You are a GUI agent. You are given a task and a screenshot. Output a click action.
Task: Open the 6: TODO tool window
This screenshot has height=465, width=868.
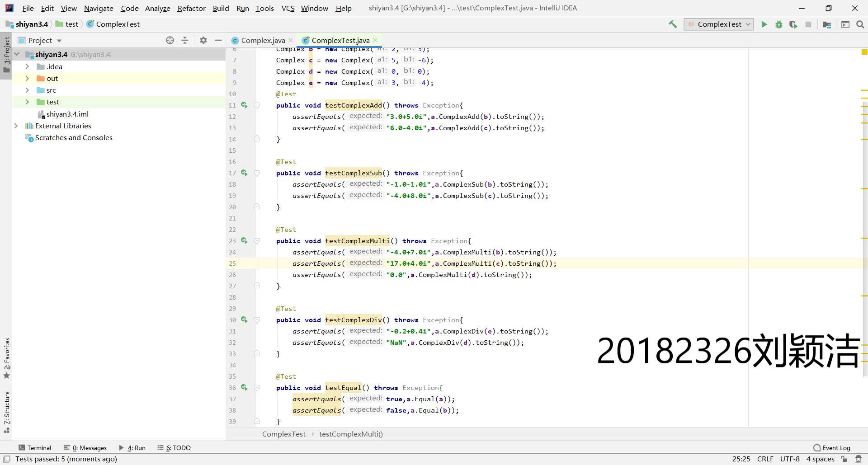(174, 448)
